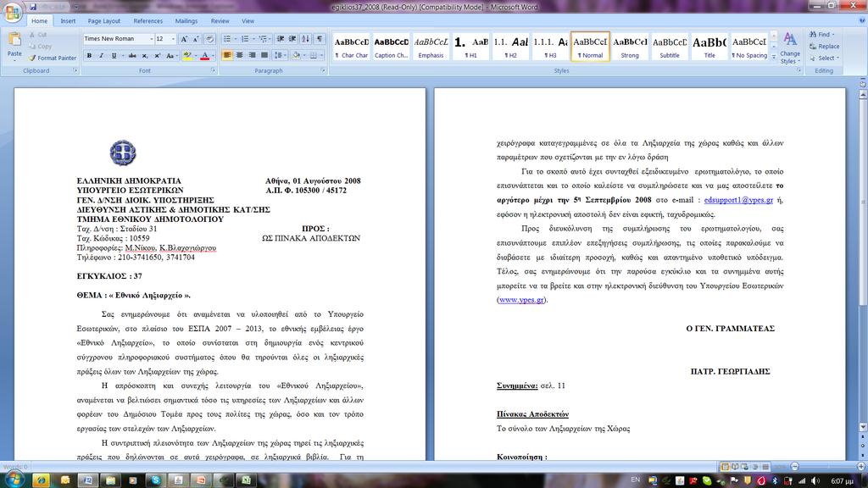Toggle Strikethrough formatting

click(x=132, y=55)
